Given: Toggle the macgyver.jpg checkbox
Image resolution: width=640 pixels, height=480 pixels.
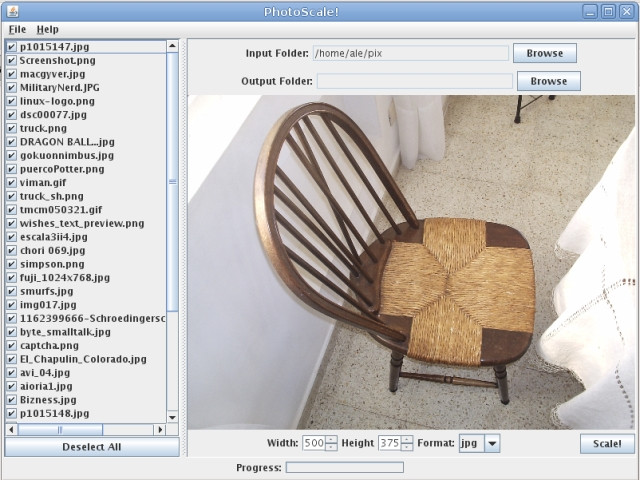Looking at the screenshot, I should [11, 74].
